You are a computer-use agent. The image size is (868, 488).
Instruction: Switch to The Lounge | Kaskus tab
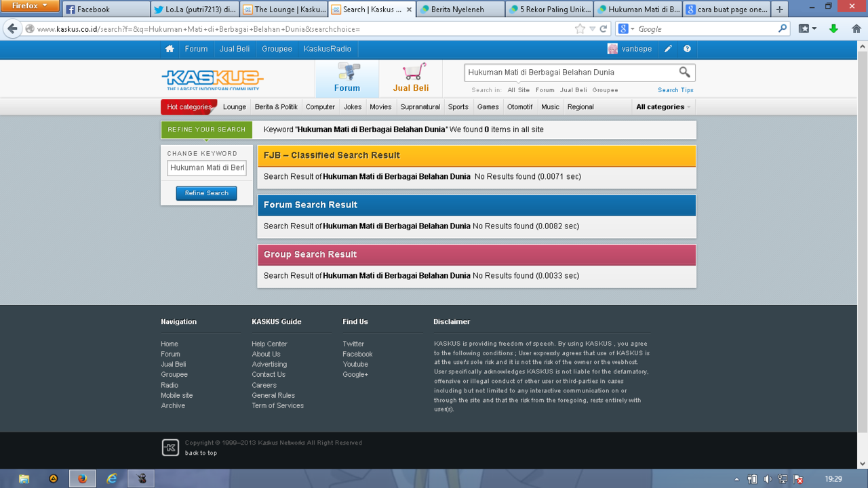(283, 9)
